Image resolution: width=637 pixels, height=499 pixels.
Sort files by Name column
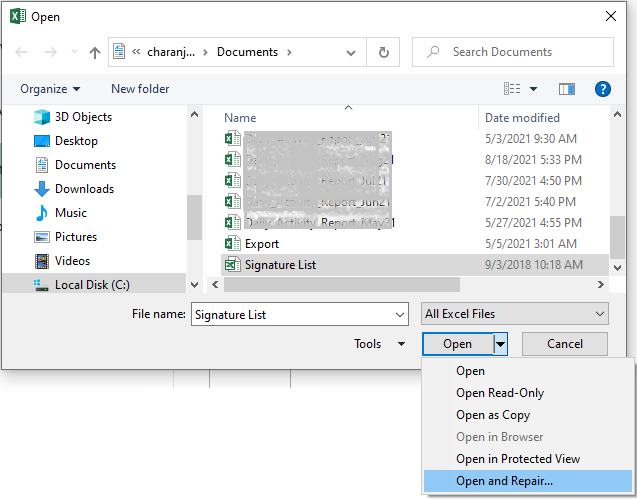240,118
